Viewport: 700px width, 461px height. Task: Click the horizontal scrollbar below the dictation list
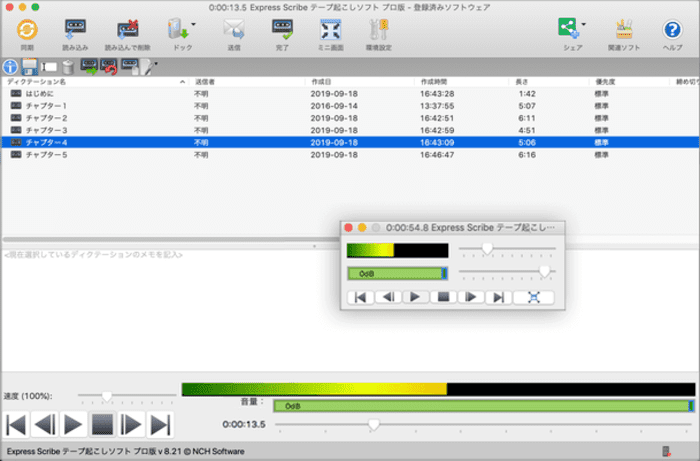click(x=170, y=240)
